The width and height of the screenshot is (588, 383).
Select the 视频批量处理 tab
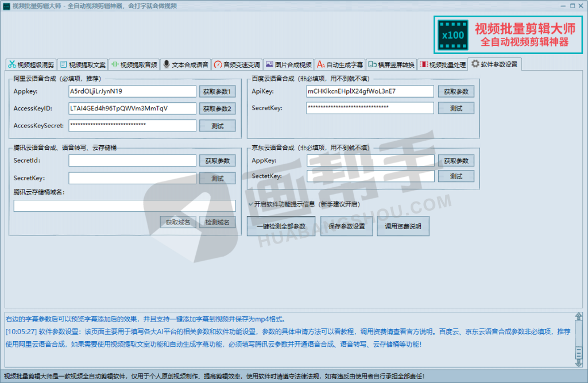pyautogui.click(x=443, y=64)
